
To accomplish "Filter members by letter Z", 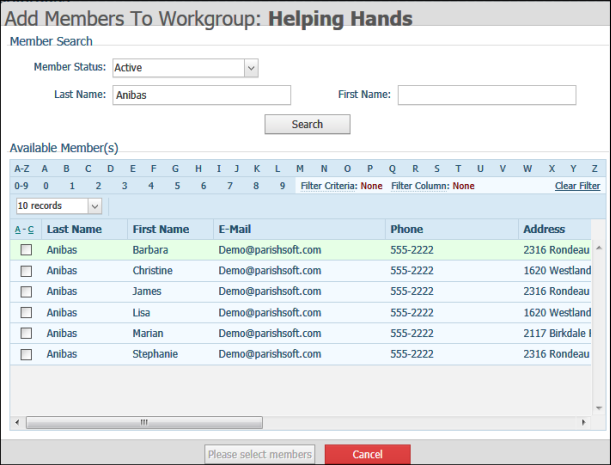I will pos(594,169).
